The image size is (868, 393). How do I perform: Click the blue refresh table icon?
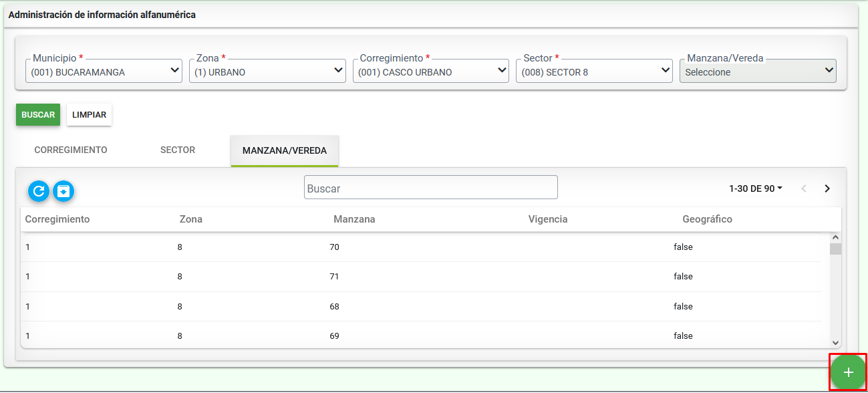(39, 191)
